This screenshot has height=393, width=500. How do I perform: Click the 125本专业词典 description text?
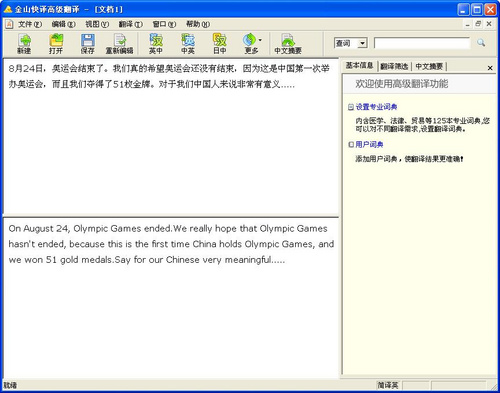[422, 125]
